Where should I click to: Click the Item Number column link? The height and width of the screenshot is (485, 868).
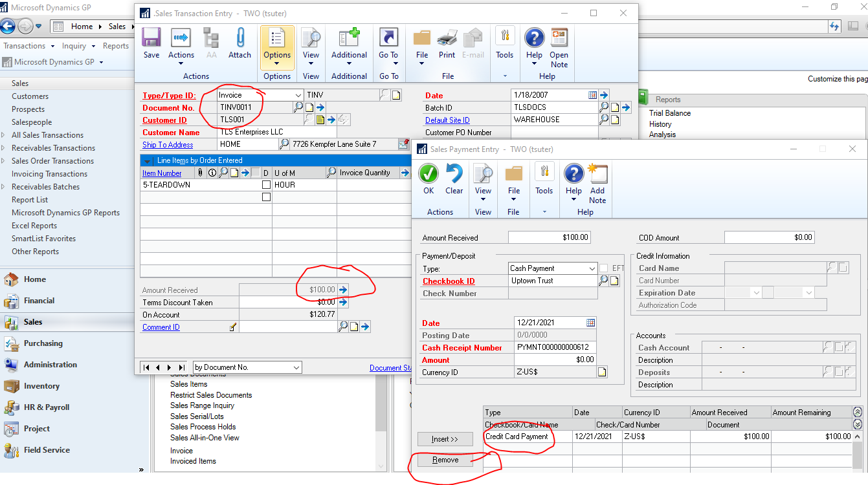coord(162,173)
